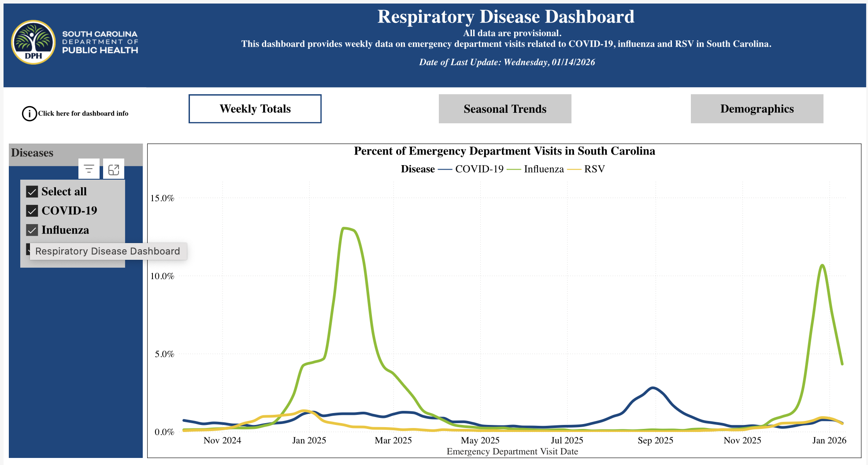Click the Diseases slicer header
Screen dimensions: 868x465
point(32,153)
